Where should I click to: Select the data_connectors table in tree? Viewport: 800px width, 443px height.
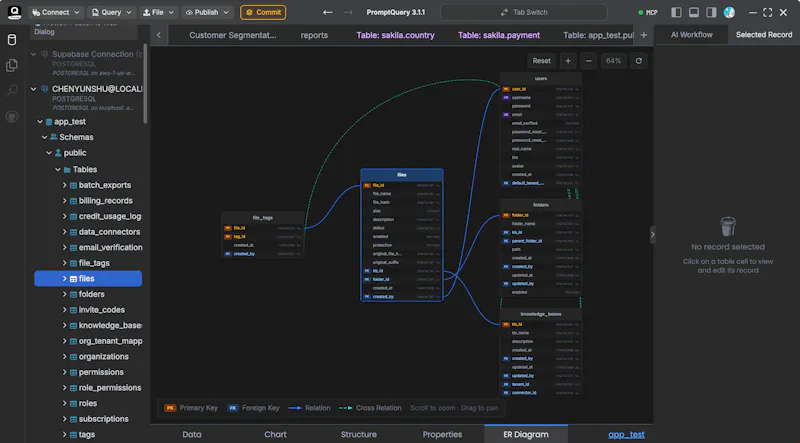click(x=109, y=232)
